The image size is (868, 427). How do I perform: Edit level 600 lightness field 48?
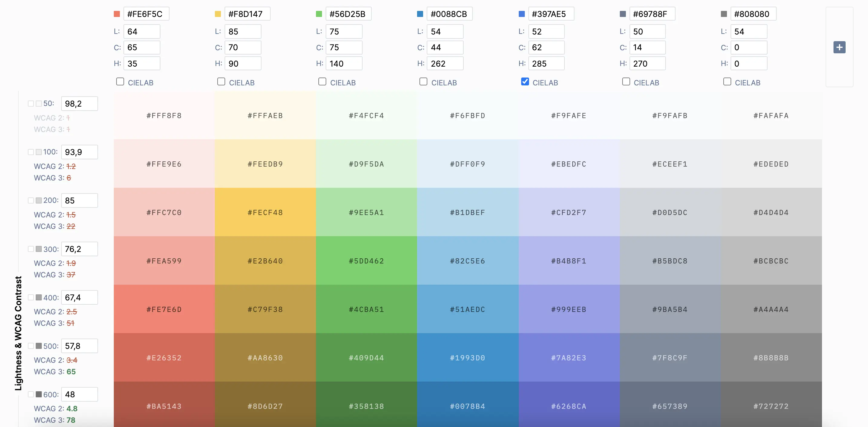click(80, 394)
